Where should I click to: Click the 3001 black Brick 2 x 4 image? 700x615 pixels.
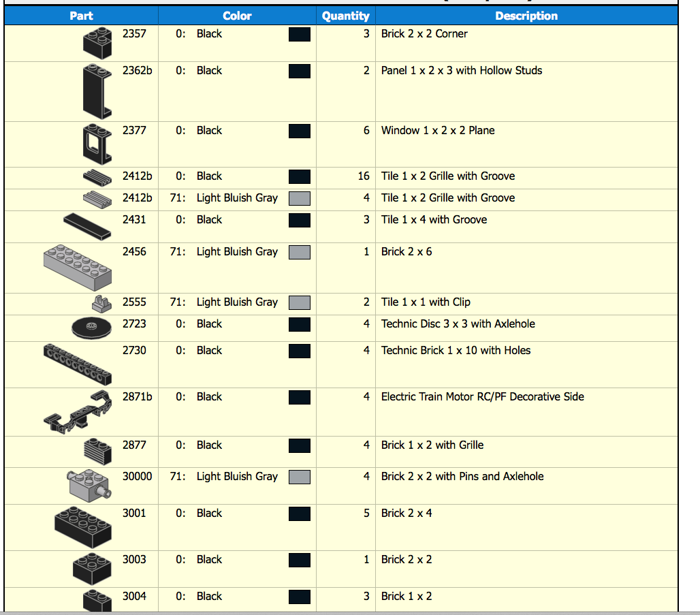click(83, 527)
